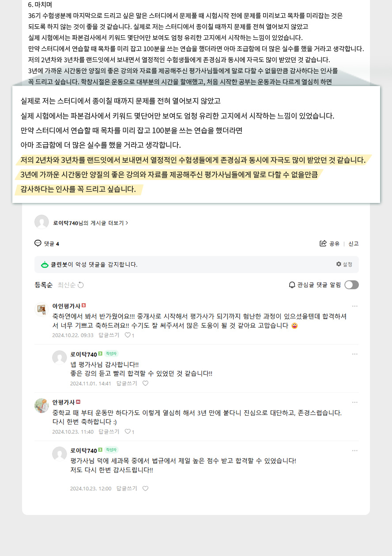The height and width of the screenshot is (556, 392).
Task: Toggle the 관심글 댓글 알림 switch
Action: tap(351, 285)
